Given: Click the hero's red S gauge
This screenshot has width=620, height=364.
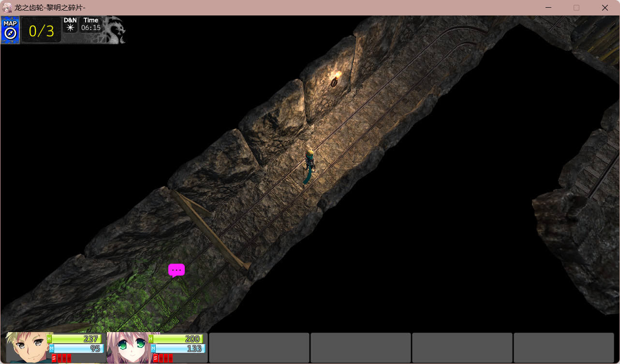Looking at the screenshot, I should click(x=61, y=358).
